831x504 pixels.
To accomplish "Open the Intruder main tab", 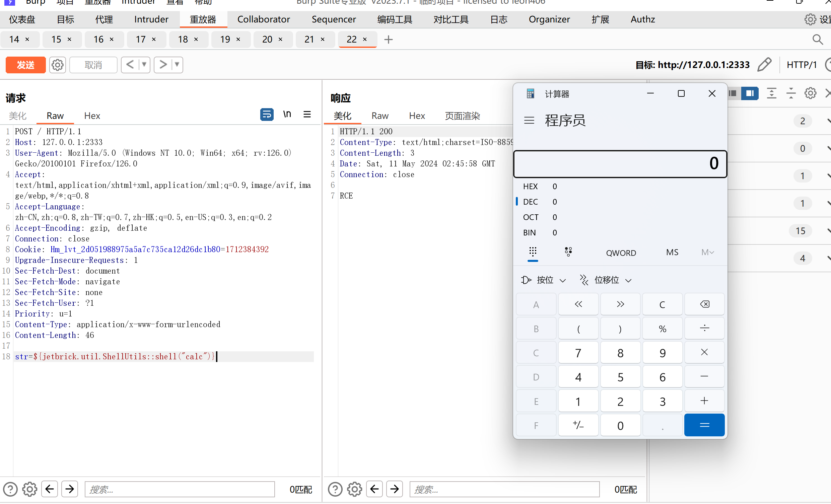I will (151, 19).
